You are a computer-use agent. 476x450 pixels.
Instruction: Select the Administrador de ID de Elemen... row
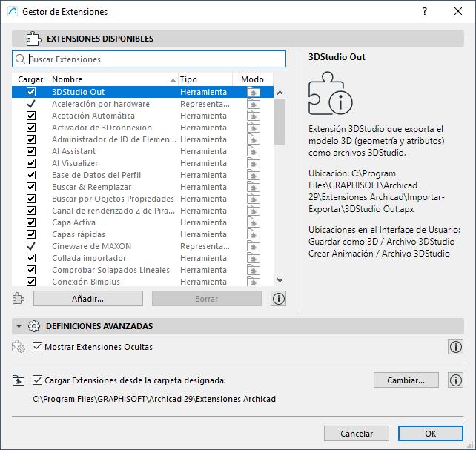coord(142,139)
